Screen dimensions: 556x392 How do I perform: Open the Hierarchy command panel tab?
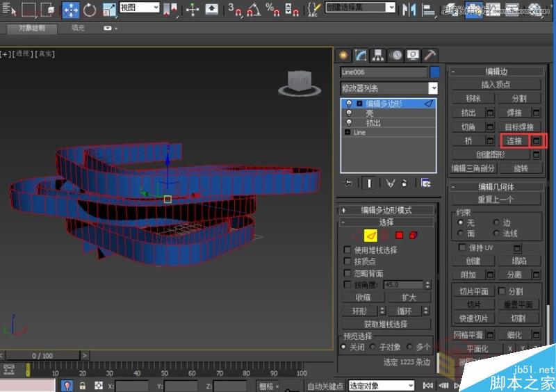(x=378, y=56)
